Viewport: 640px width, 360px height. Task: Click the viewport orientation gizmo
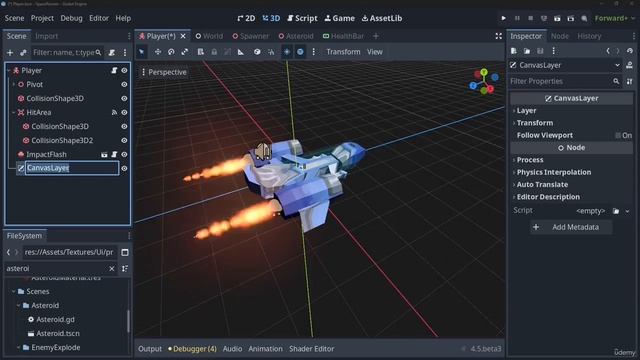[x=484, y=81]
